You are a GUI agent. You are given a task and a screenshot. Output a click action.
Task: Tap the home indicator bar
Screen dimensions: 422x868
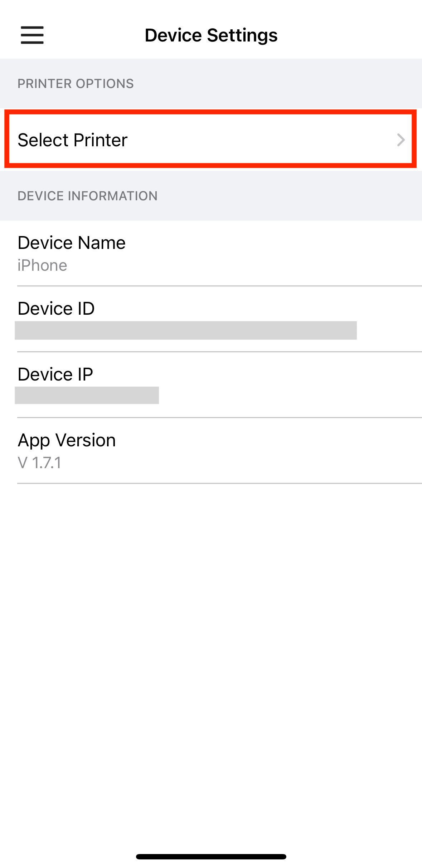click(x=211, y=857)
